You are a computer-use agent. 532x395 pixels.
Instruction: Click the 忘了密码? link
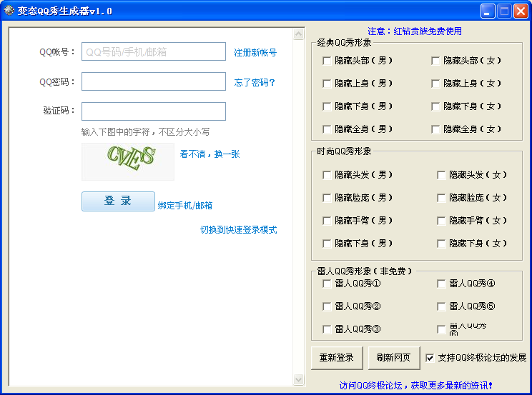coord(255,82)
